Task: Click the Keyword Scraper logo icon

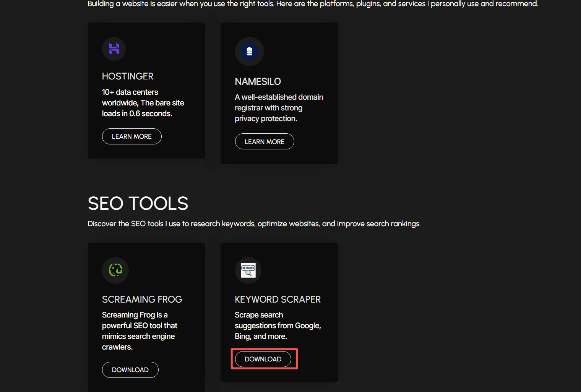Action: [248, 270]
